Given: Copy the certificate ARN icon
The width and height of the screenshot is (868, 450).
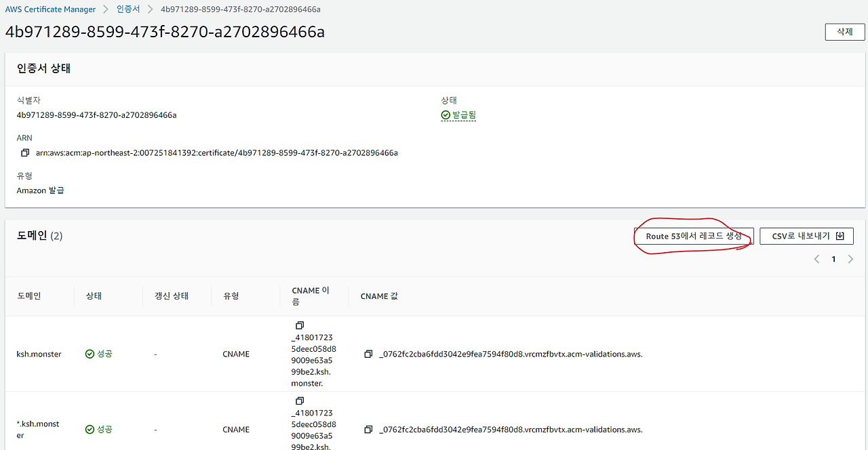Looking at the screenshot, I should coord(25,152).
